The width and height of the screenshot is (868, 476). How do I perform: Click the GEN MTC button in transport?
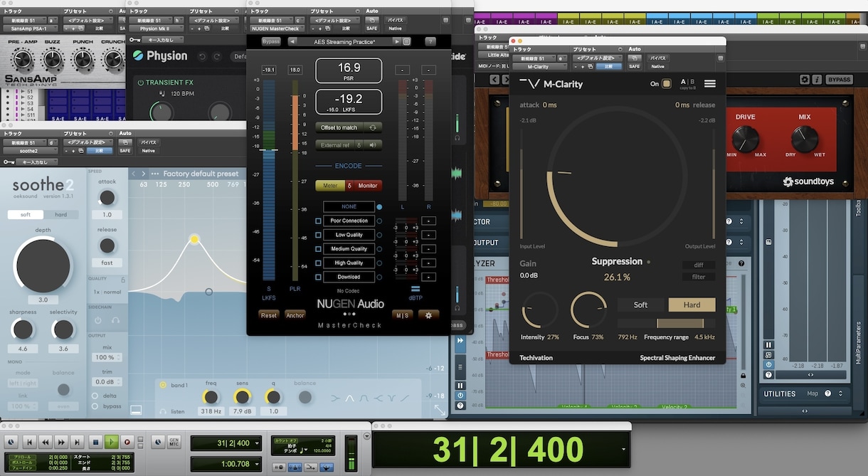[x=173, y=442]
